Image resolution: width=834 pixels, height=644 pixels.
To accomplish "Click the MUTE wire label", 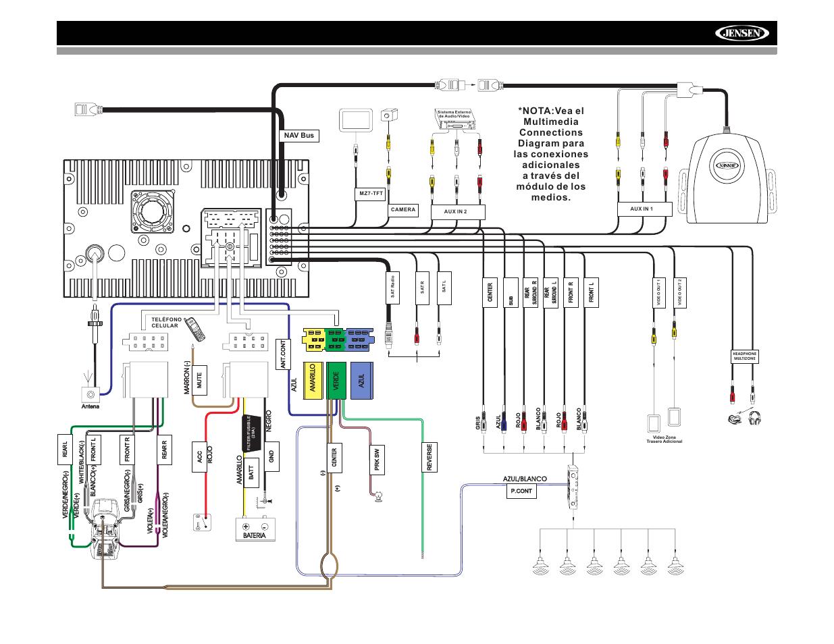I will pos(200,381).
